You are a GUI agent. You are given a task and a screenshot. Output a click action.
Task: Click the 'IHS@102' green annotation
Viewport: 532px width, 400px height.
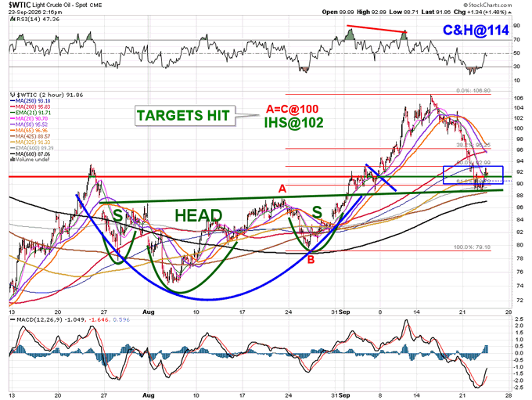tap(294, 123)
